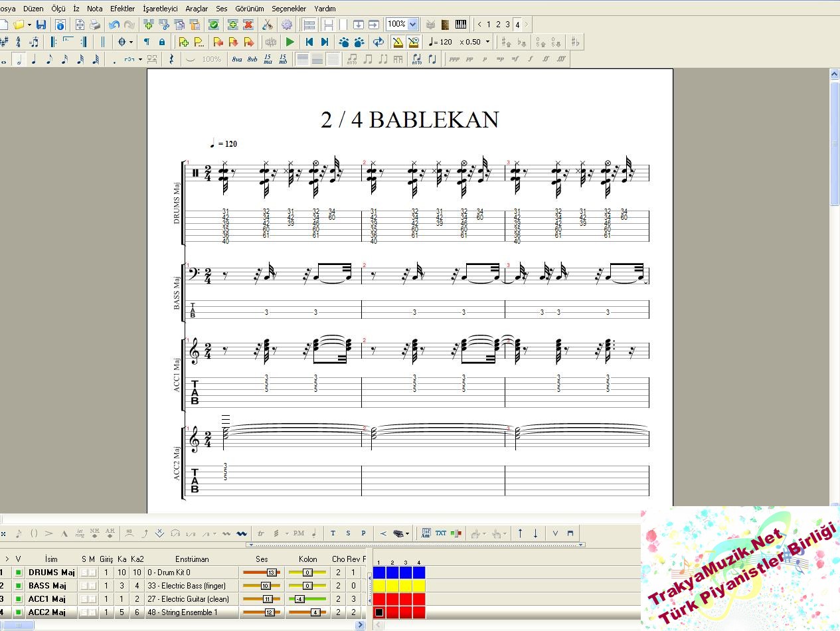Click the first yellow BASS measure block

(x=379, y=586)
